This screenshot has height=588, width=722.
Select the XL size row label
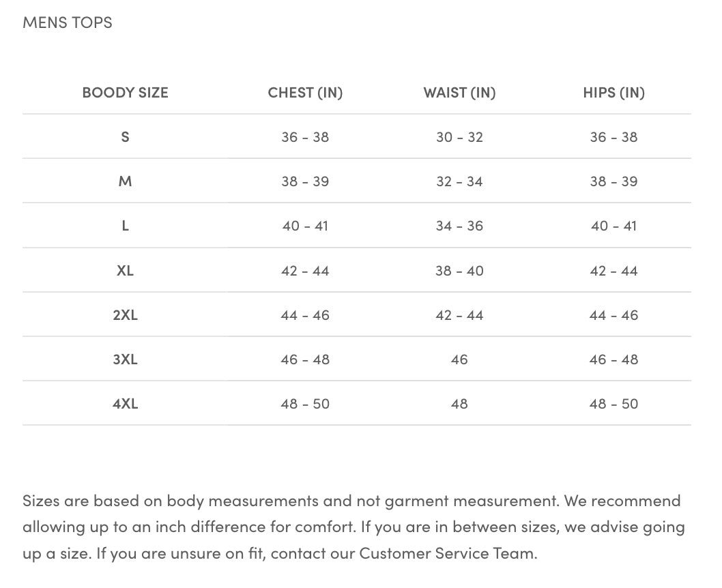[126, 271]
